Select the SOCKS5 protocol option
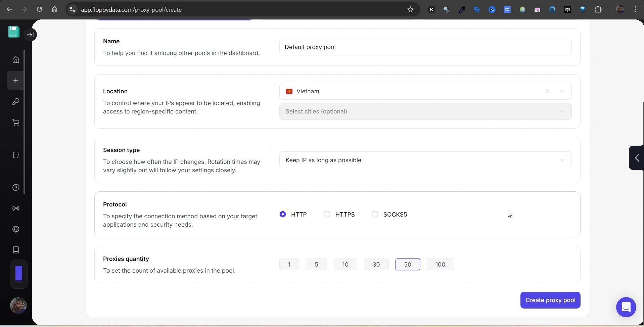 click(375, 214)
